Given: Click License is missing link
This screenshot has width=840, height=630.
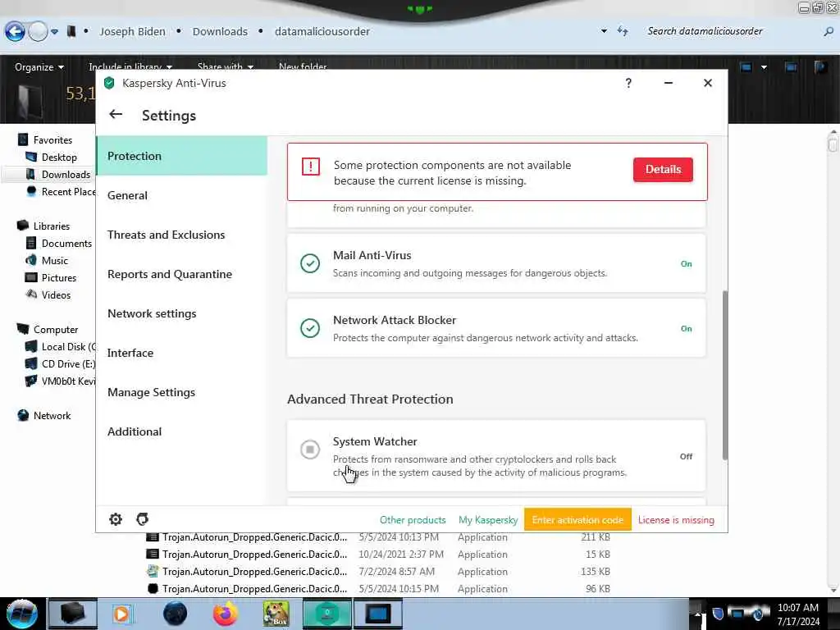Looking at the screenshot, I should tap(676, 519).
